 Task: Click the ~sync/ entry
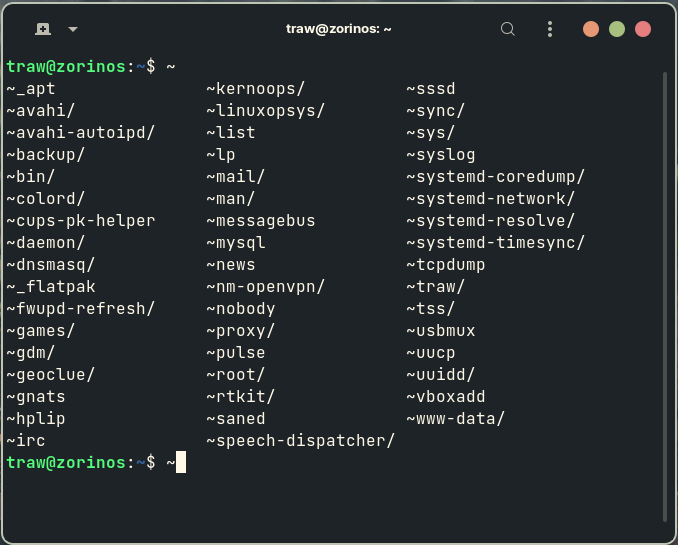pyautogui.click(x=436, y=111)
